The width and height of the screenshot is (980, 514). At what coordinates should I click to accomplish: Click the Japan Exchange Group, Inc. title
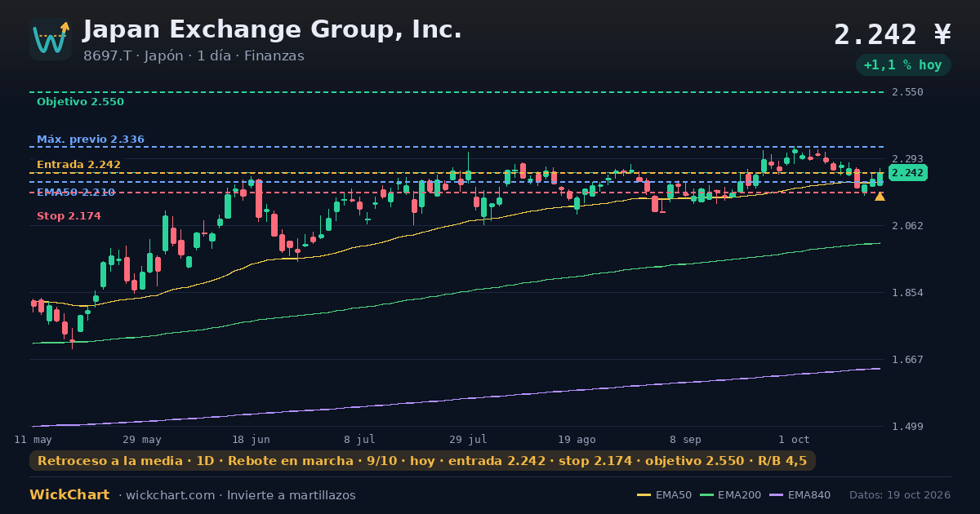pos(273,30)
